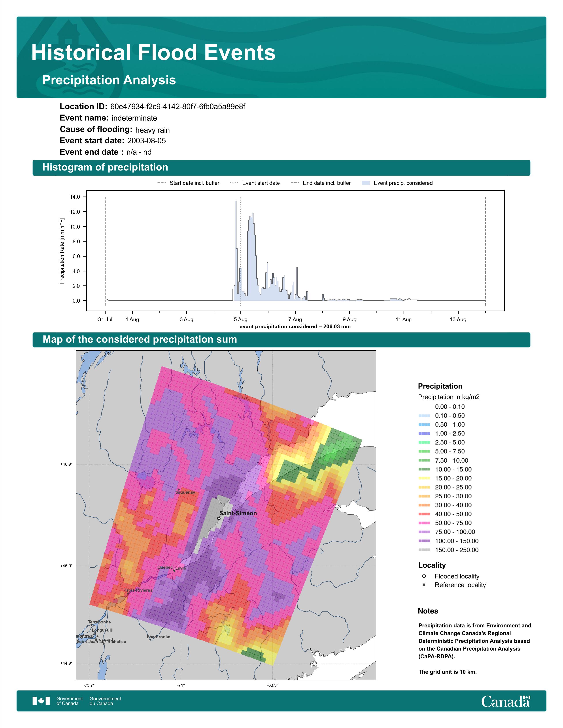Click the 5 Aug tick label on histogram
Image resolution: width=563 pixels, height=728 pixels.
pos(240,319)
